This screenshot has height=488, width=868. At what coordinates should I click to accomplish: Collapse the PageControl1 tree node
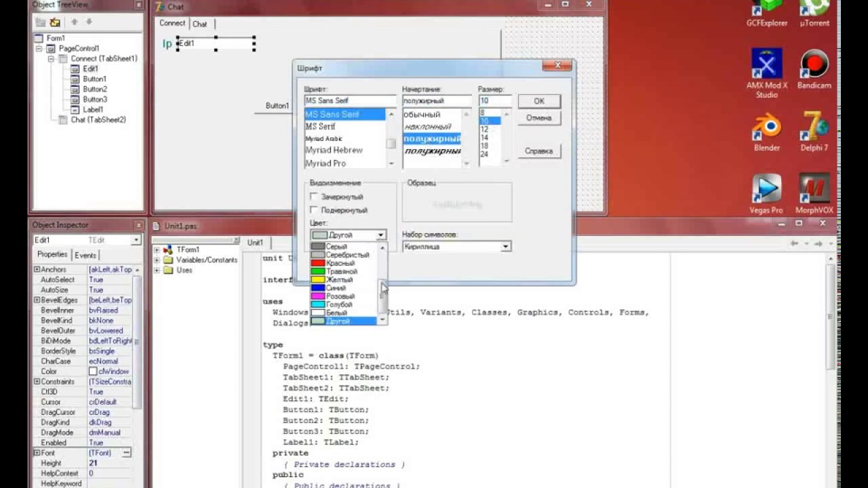39,49
